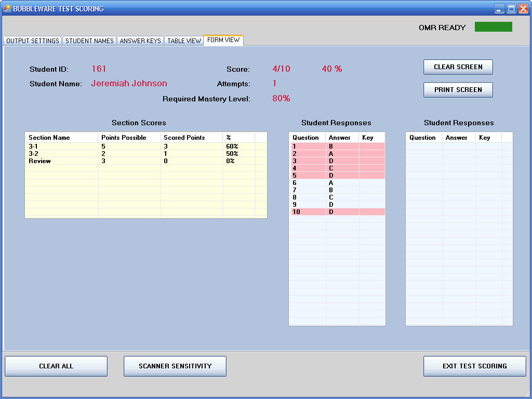Select question 6 response row

point(338,182)
